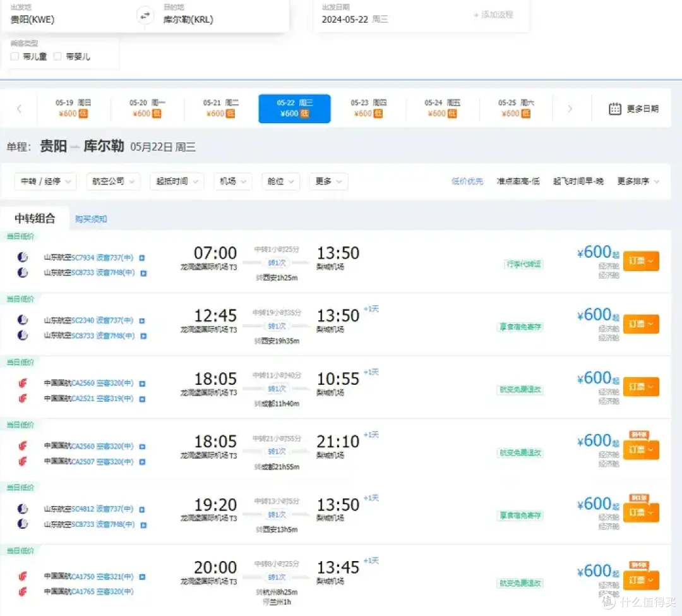The height and width of the screenshot is (616, 682).
Task: Select the 05-25 date tab
Action: [516, 108]
